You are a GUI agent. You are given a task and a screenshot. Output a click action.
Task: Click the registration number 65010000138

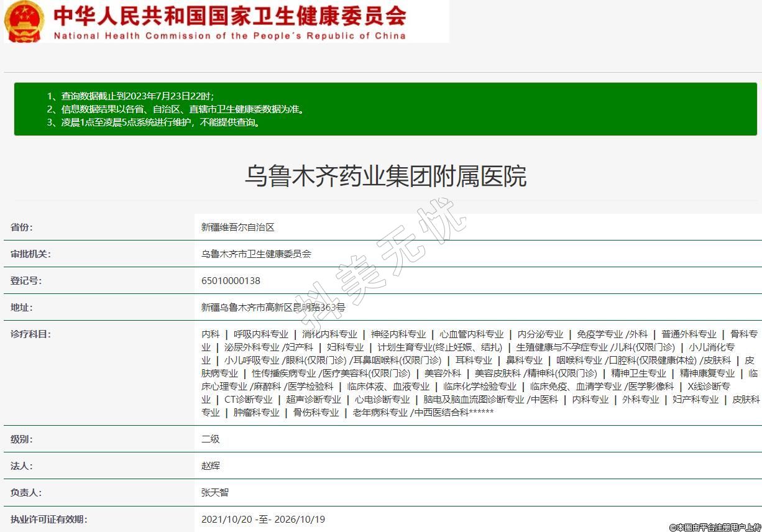(x=231, y=281)
